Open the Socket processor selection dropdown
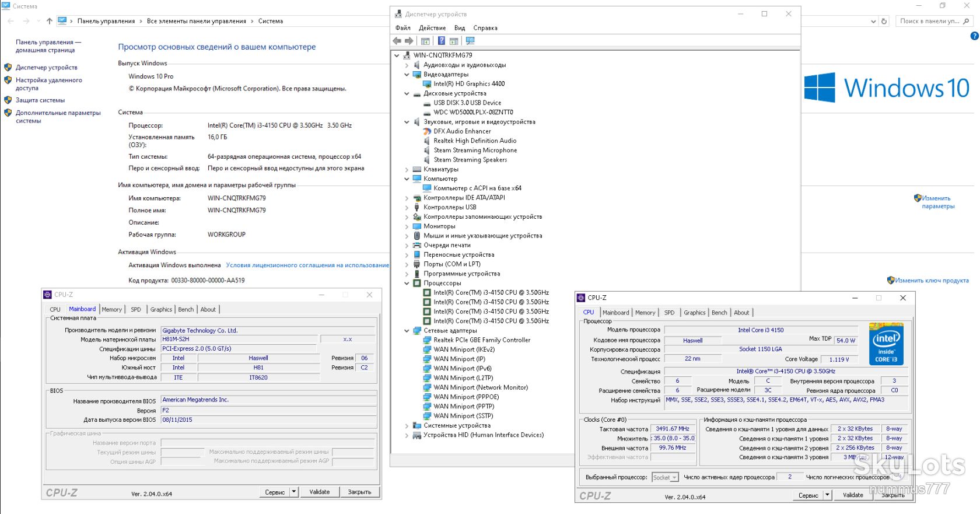980x514 pixels. 665,477
